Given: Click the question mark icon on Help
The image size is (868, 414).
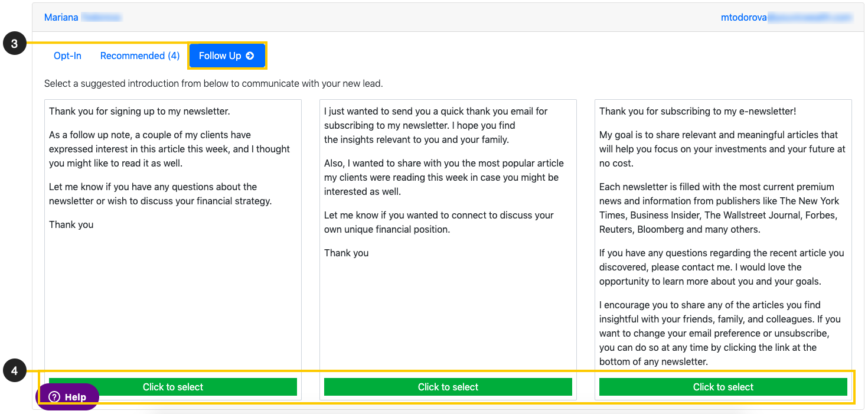Looking at the screenshot, I should tap(54, 397).
